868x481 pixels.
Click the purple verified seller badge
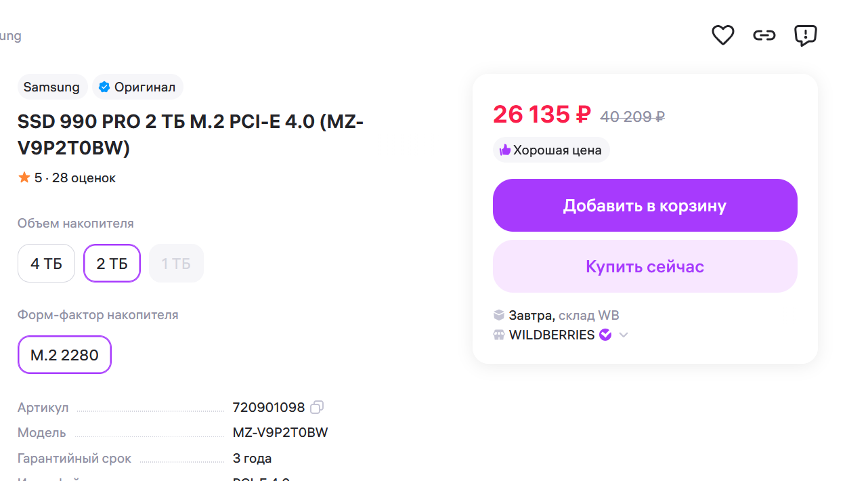click(605, 335)
